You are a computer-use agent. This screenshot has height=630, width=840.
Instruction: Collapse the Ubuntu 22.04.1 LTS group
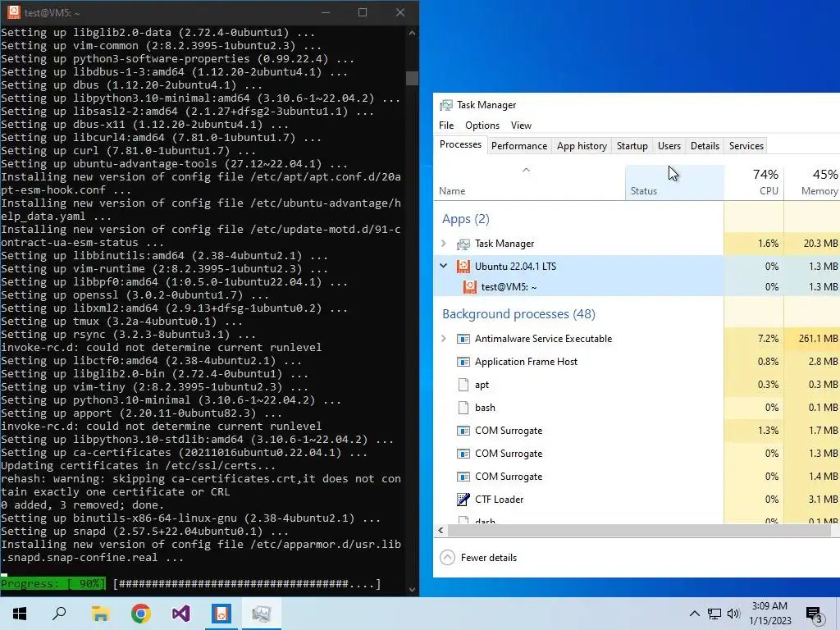[x=444, y=266]
